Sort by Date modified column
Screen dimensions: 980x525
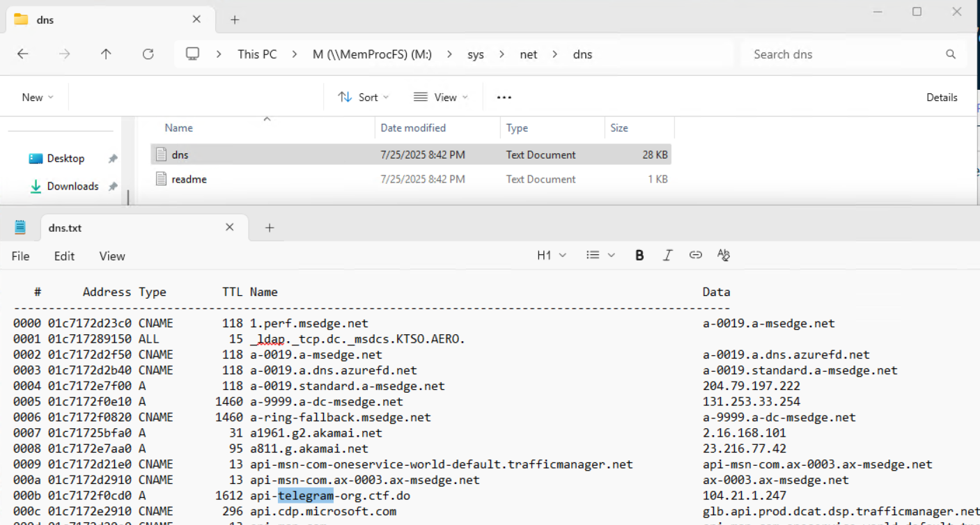pyautogui.click(x=413, y=128)
